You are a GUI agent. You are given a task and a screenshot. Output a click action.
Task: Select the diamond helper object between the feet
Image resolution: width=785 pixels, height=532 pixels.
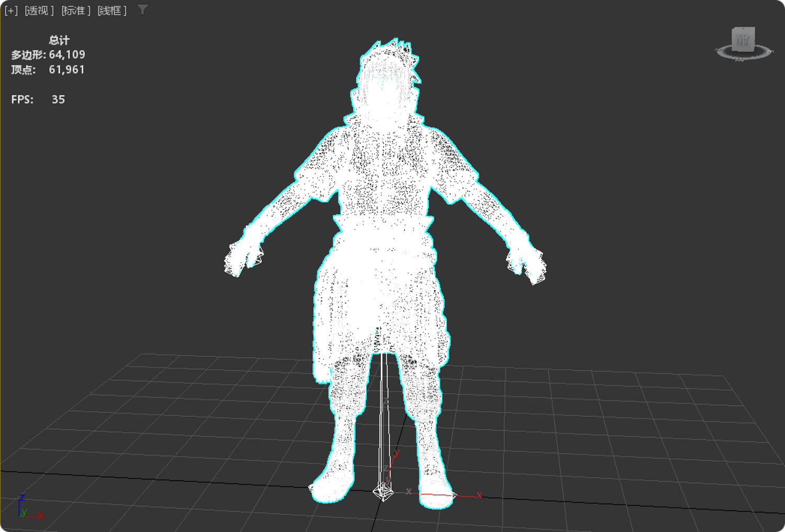tap(383, 492)
